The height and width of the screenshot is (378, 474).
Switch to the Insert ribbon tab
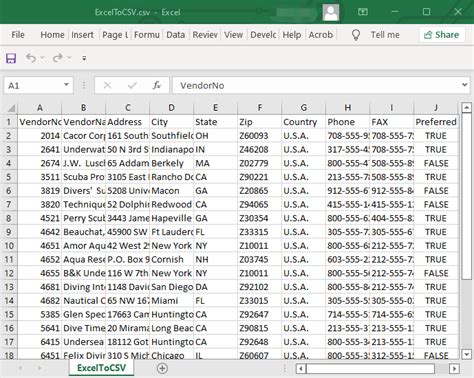pos(82,35)
